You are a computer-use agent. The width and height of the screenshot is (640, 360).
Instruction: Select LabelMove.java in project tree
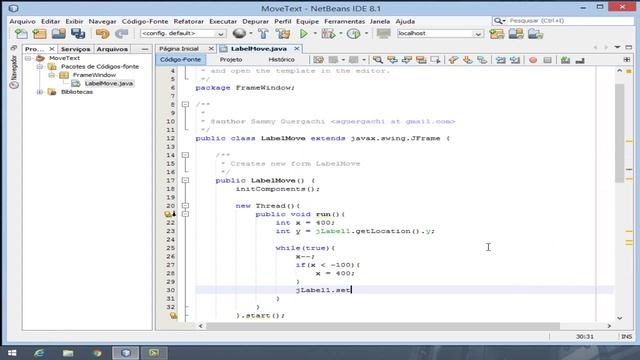click(109, 83)
